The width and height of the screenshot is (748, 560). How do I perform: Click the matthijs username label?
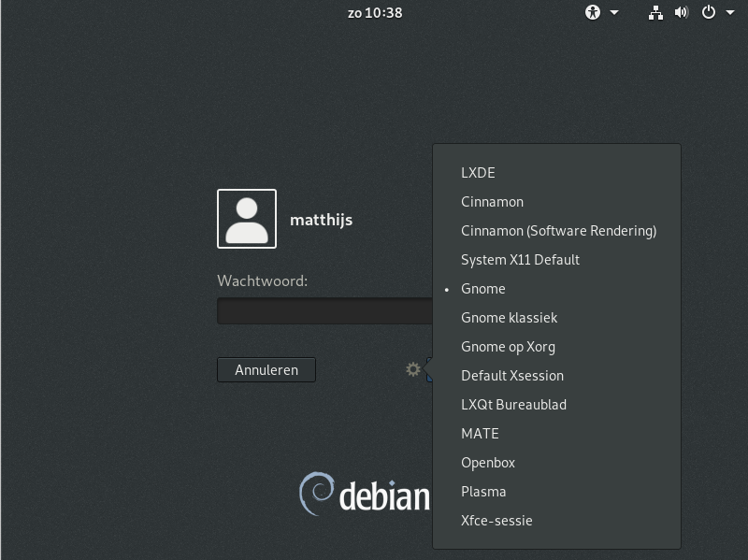(321, 220)
